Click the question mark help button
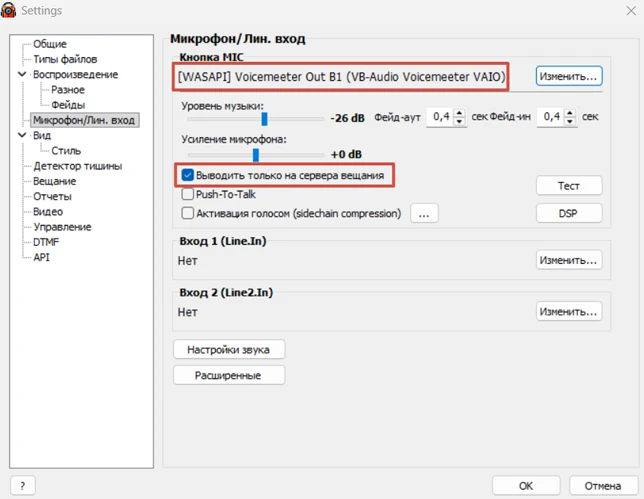This screenshot has width=644, height=499. [23, 486]
